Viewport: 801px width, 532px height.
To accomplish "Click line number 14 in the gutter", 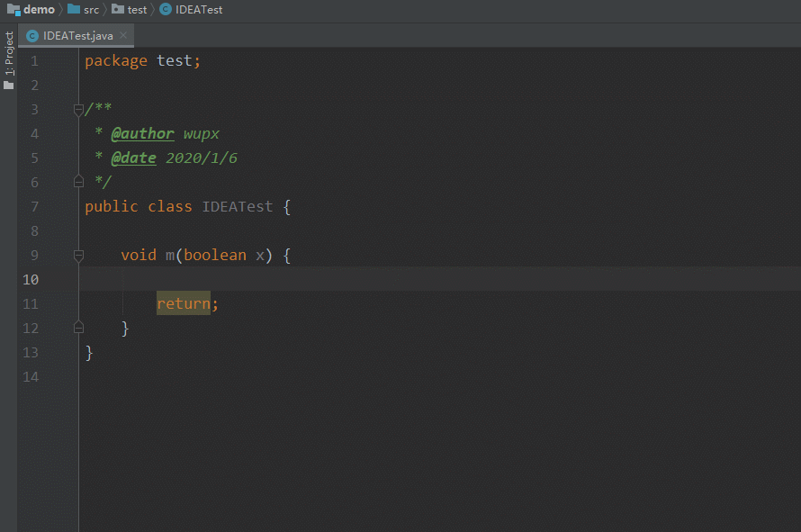I will (x=31, y=377).
